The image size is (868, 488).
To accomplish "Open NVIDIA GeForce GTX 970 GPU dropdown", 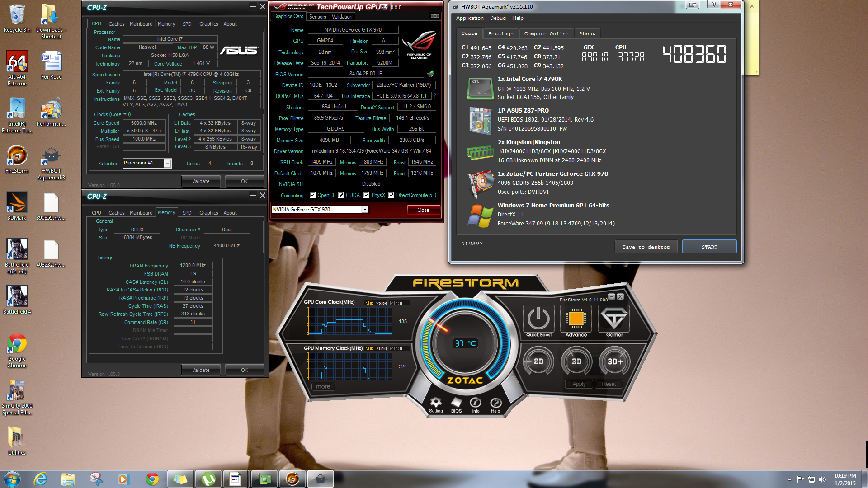I will pyautogui.click(x=320, y=210).
